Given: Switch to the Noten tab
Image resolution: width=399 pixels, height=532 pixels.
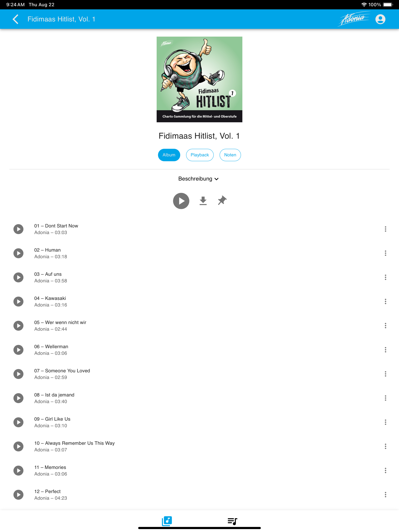Looking at the screenshot, I should pyautogui.click(x=230, y=155).
